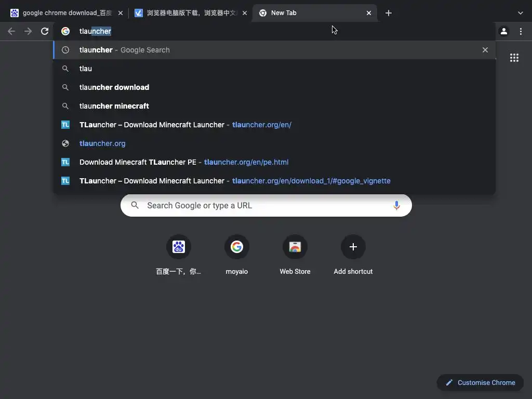
Task: Start voice search with the microphone icon
Action: pos(396,205)
